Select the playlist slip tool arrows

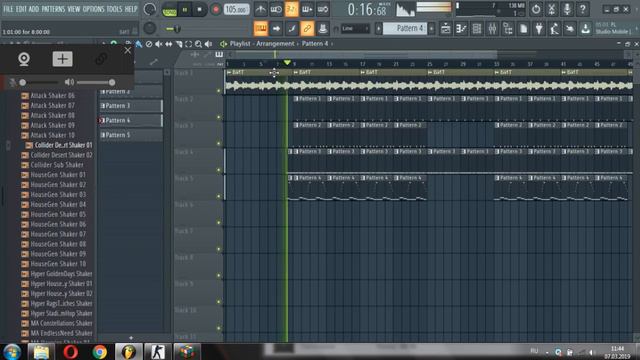169,44
